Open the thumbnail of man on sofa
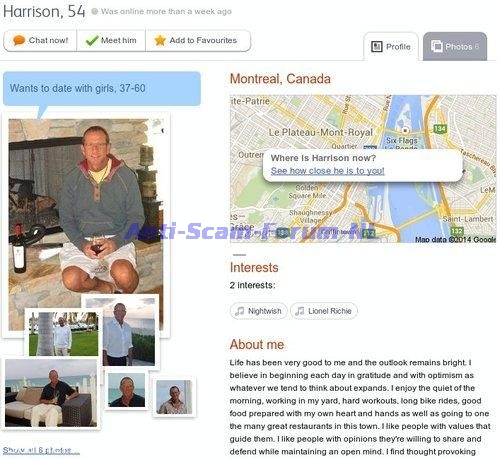The height and width of the screenshot is (460, 500). (x=51, y=393)
